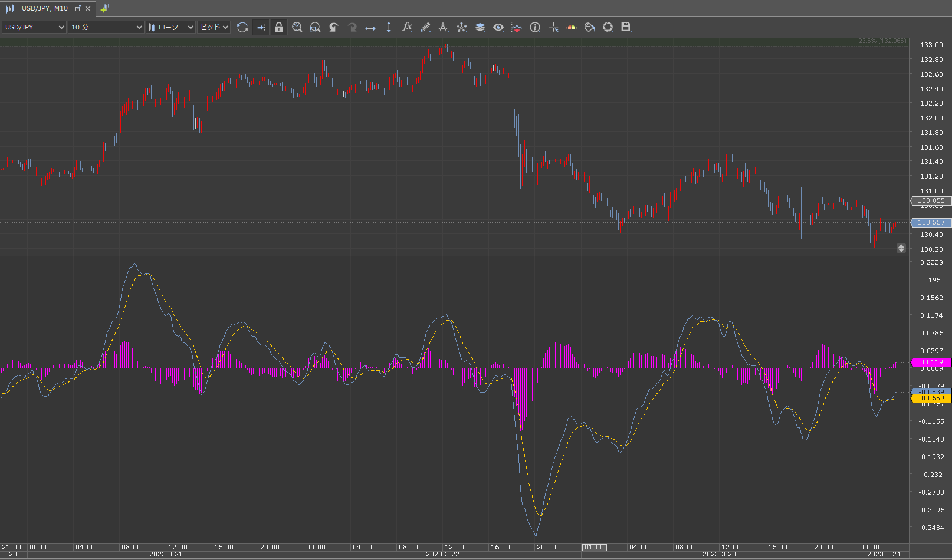Click the color gradient bar tool
Viewport: 952px width, 560px height.
click(x=572, y=27)
